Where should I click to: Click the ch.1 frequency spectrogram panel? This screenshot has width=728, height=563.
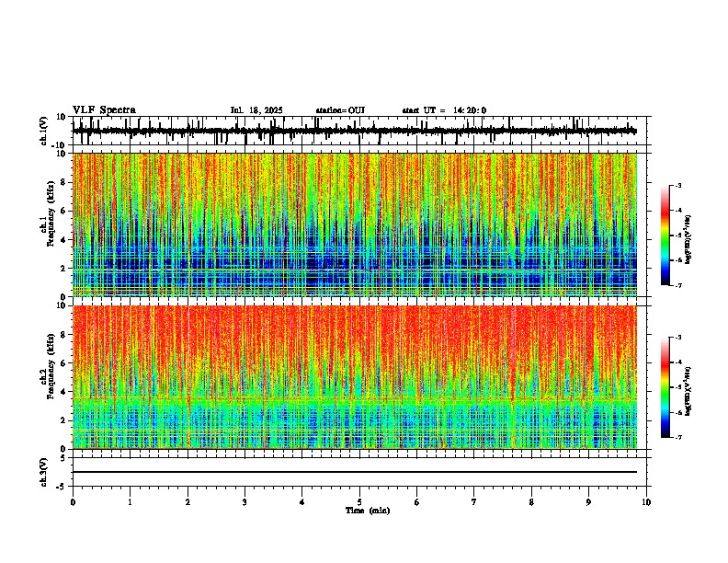pos(355,224)
